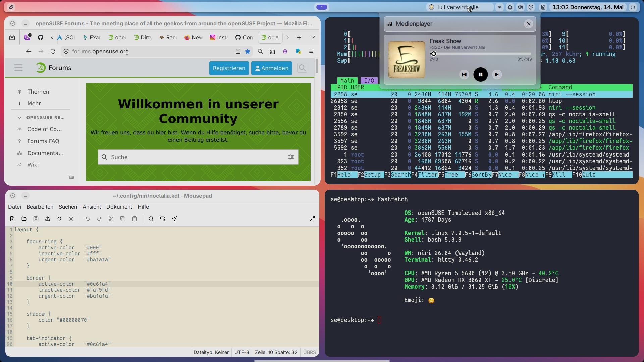Click Firefox toolbar search icon
The image size is (644, 362).
point(260,51)
